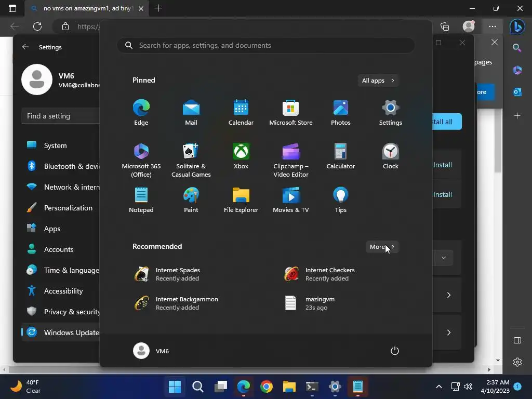Viewport: 532px width, 399px height.
Task: Open Bing Discover in Edge sidebar
Action: [517, 26]
